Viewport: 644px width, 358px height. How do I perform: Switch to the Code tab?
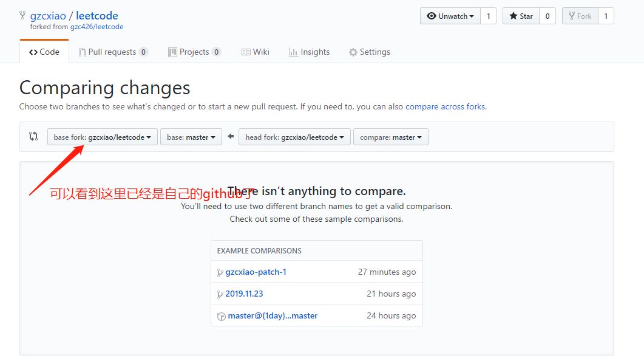[x=44, y=52]
